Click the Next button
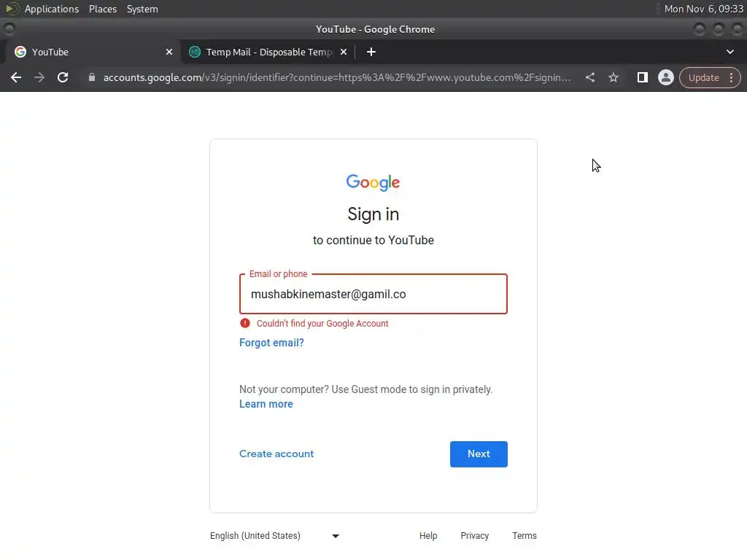747x560 pixels. 479,454
